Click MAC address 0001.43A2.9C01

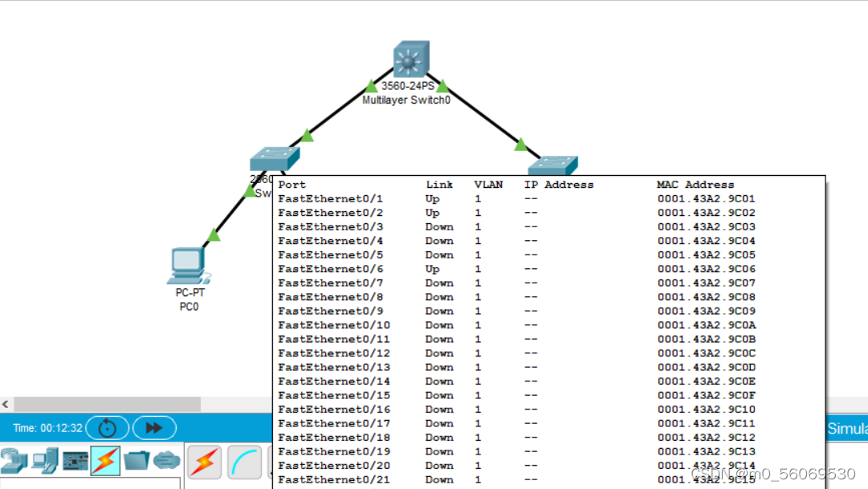point(707,199)
